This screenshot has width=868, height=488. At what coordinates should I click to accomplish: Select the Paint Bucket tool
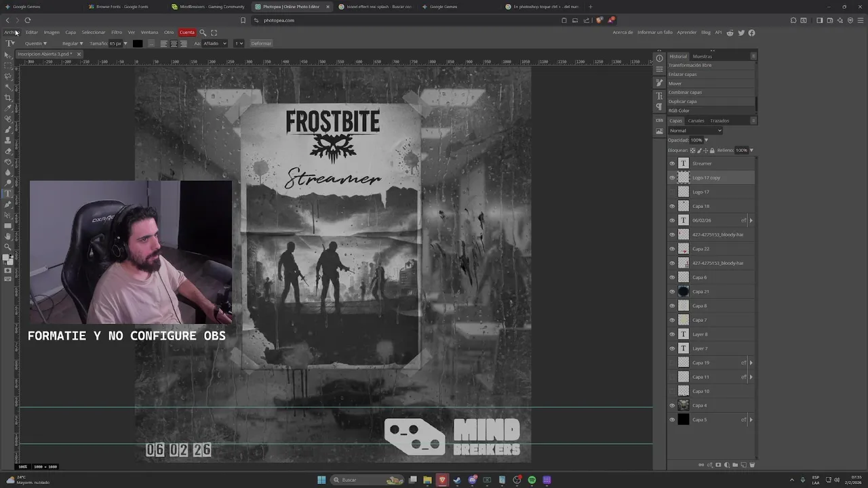click(x=8, y=161)
